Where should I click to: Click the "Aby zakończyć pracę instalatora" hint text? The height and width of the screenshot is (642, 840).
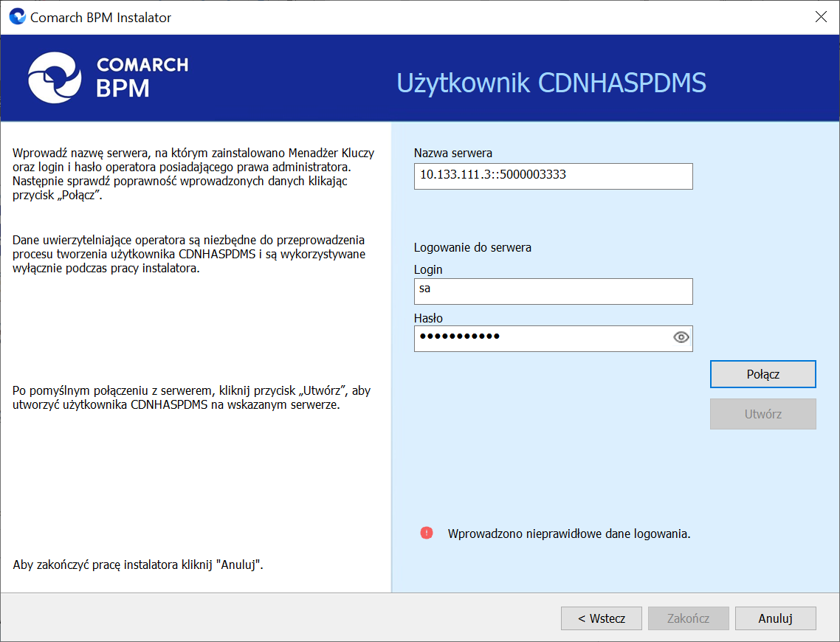click(x=138, y=565)
